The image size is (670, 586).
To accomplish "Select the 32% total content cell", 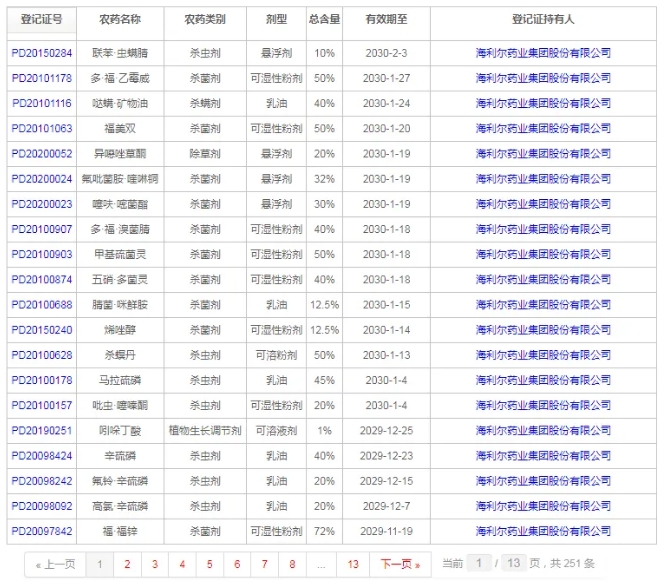I will (x=324, y=179).
